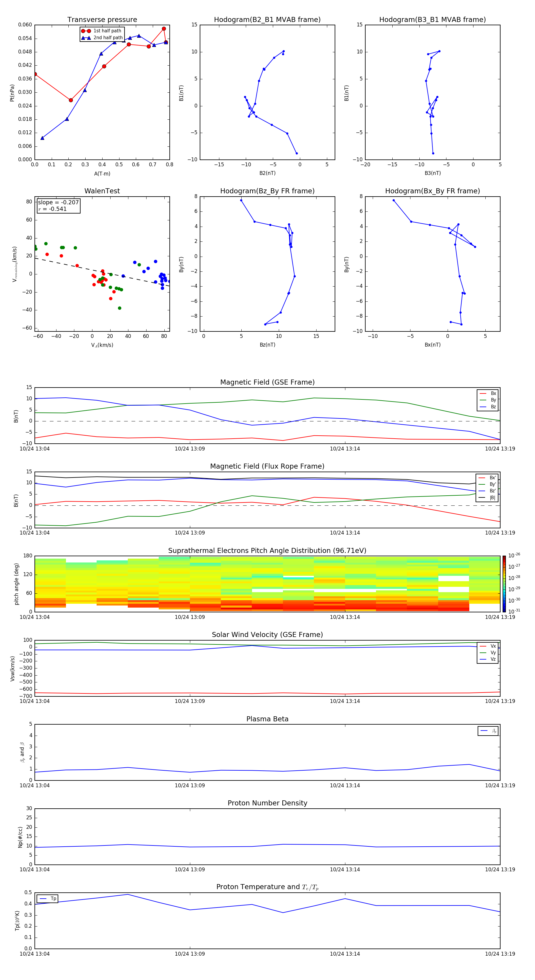The width and height of the screenshot is (535, 980).
Task: Click '10/24 13:19' tick under the Plasma Beta plot
Action: pos(500,785)
